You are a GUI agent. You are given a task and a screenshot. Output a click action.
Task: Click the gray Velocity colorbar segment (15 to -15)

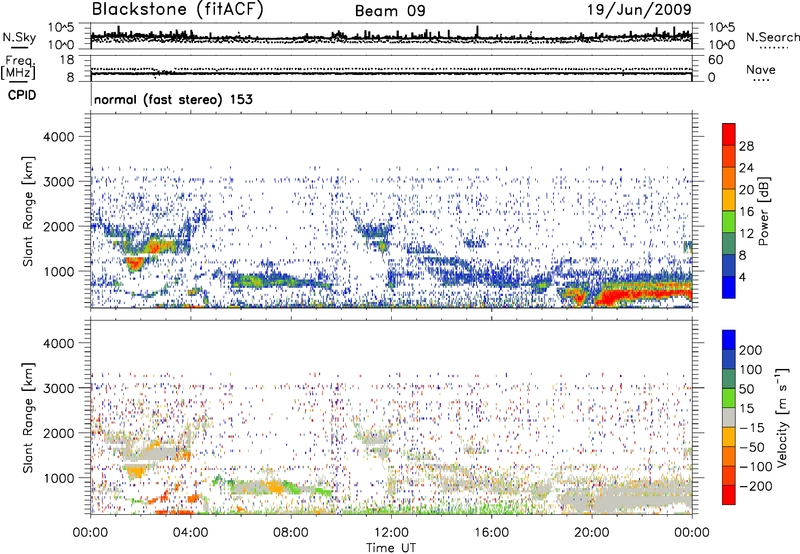[x=729, y=417]
